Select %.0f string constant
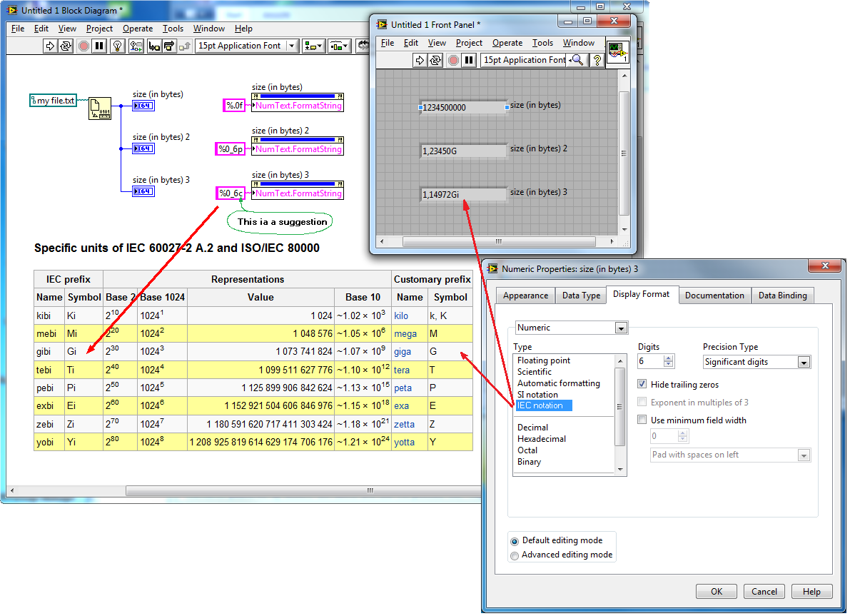Viewport: 850px width, 616px height. click(234, 105)
